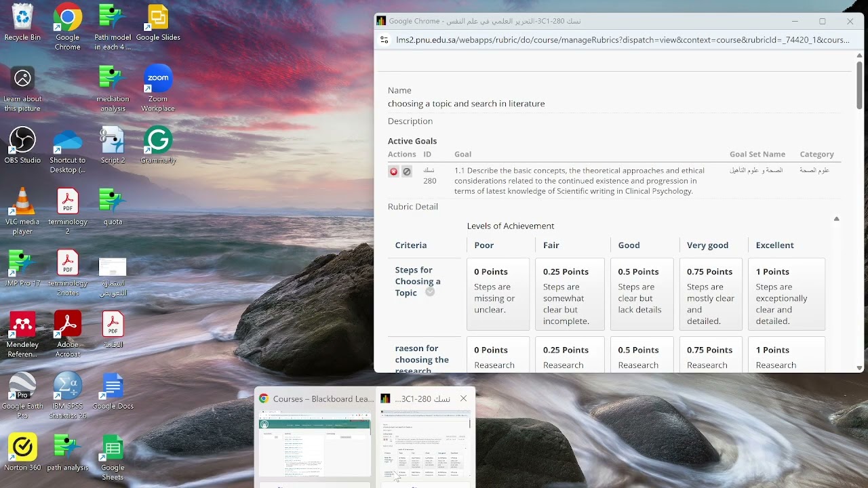Screen dimensions: 868x488
Task: Open the Script 2 file icon
Action: pyautogui.click(x=113, y=146)
